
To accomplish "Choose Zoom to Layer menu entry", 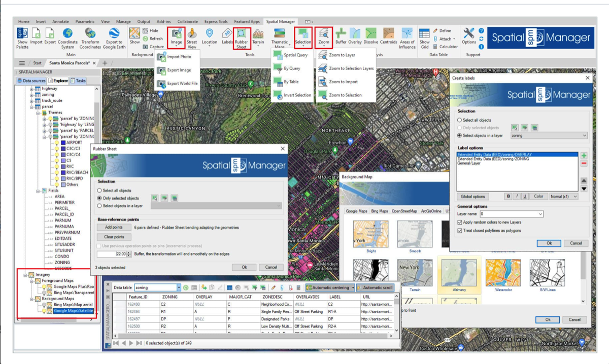I will point(337,55).
